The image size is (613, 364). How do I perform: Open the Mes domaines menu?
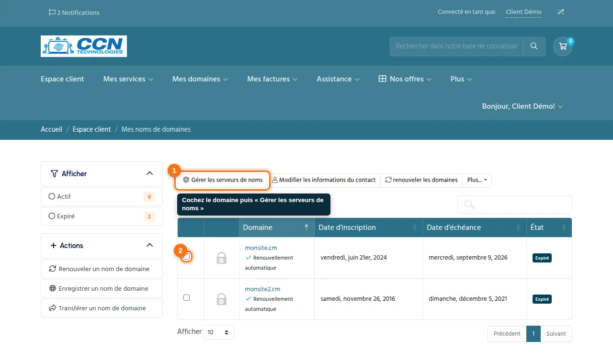click(x=200, y=79)
